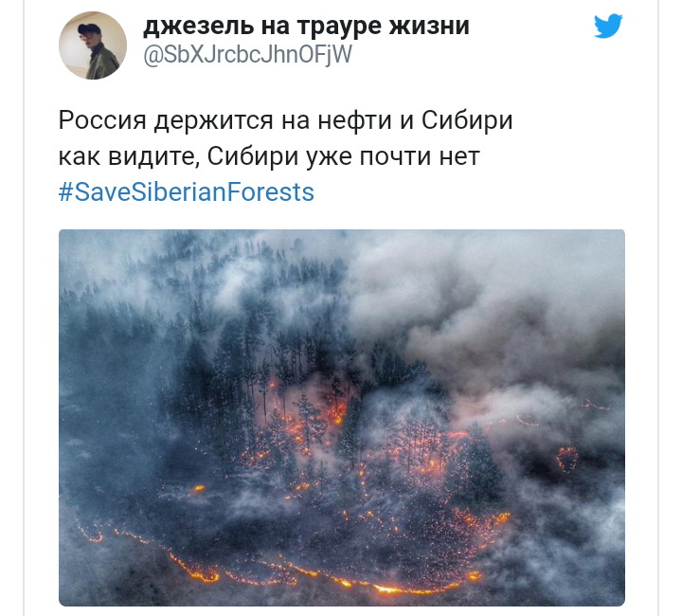Click the word джезель in display name
Viewport: 682px width, 616px height.
198,27
